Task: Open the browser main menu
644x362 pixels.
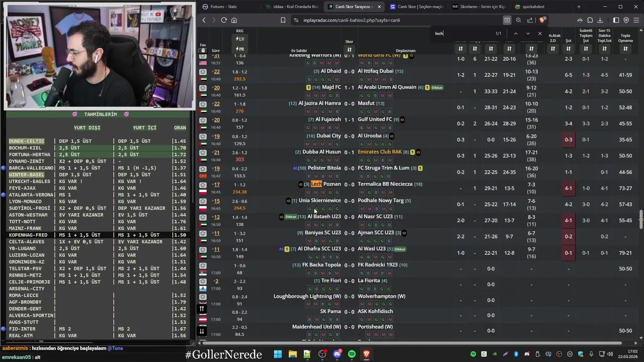Action: 636,20
